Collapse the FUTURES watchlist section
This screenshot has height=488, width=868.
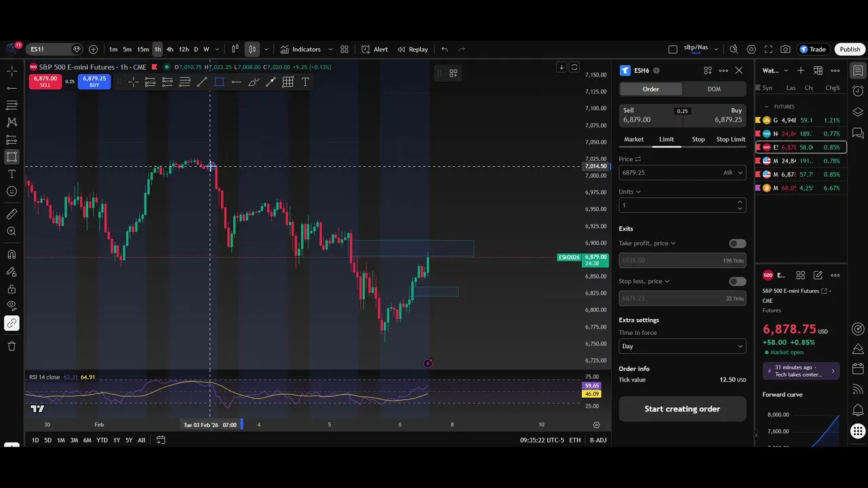tap(767, 106)
